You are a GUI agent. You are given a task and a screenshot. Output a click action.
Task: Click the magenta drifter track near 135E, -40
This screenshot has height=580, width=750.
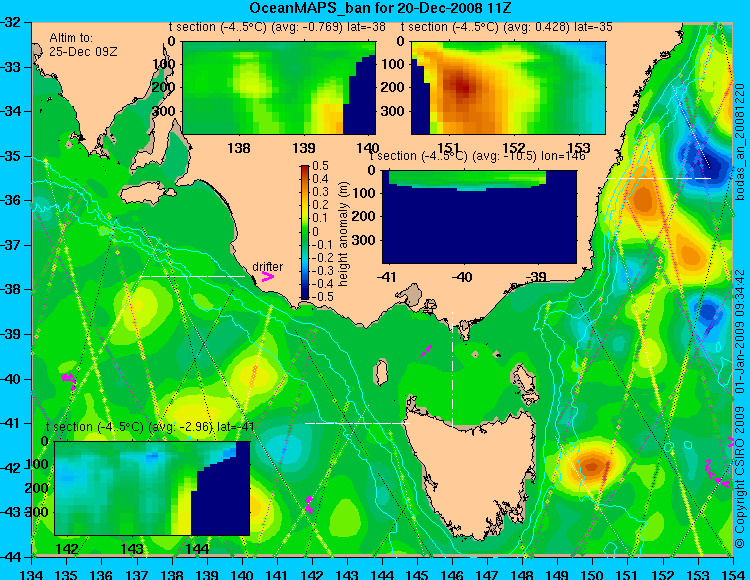click(x=69, y=381)
